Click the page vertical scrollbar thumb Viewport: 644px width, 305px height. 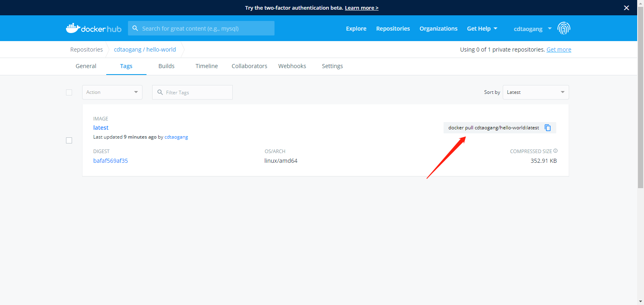640,97
